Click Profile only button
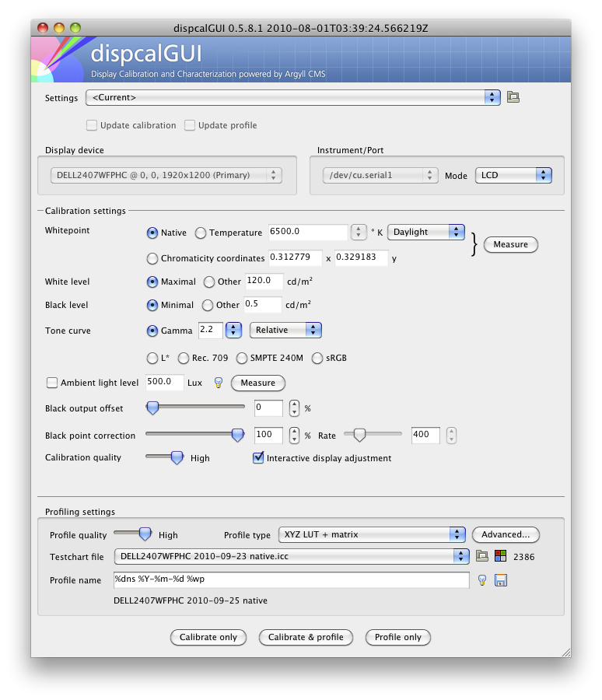This screenshot has height=700, width=602. tap(398, 637)
